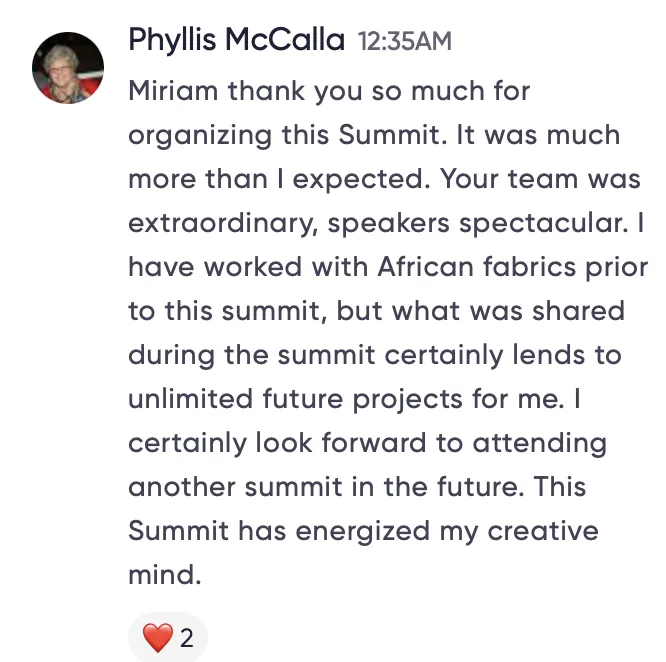Image resolution: width=666 pixels, height=662 pixels.
Task: Click the text 'African fabrics' in message
Action: (x=476, y=267)
